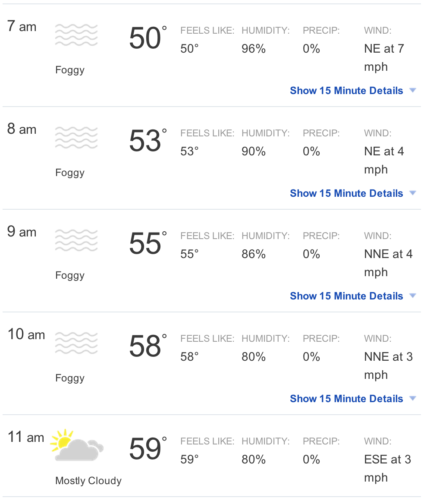The width and height of the screenshot is (427, 504).
Task: Expand the dropdown arrow in the 7 am row
Action: pyautogui.click(x=413, y=90)
